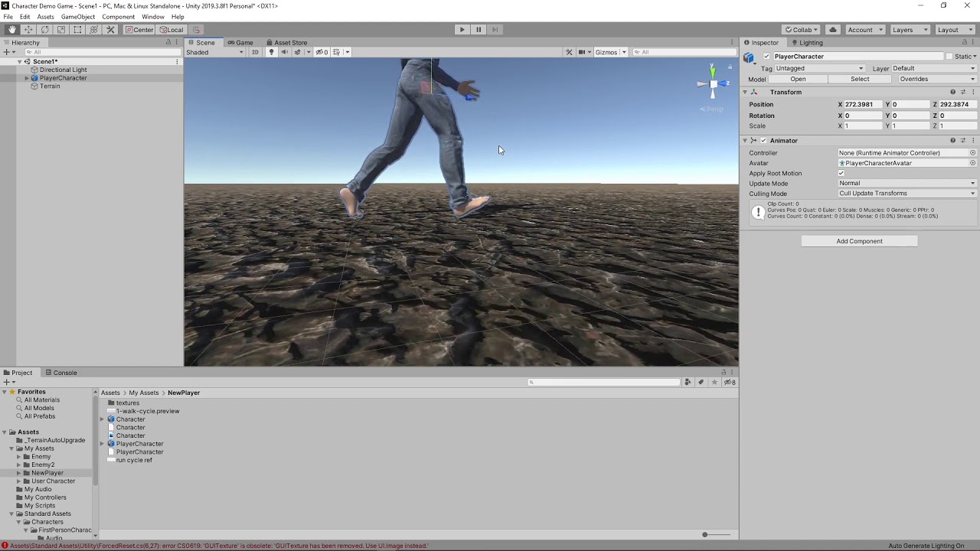Click the model Open button
980x551 pixels.
[x=798, y=79]
